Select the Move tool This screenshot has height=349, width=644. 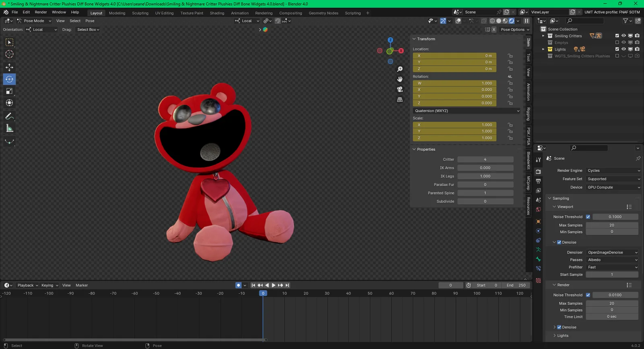click(9, 67)
